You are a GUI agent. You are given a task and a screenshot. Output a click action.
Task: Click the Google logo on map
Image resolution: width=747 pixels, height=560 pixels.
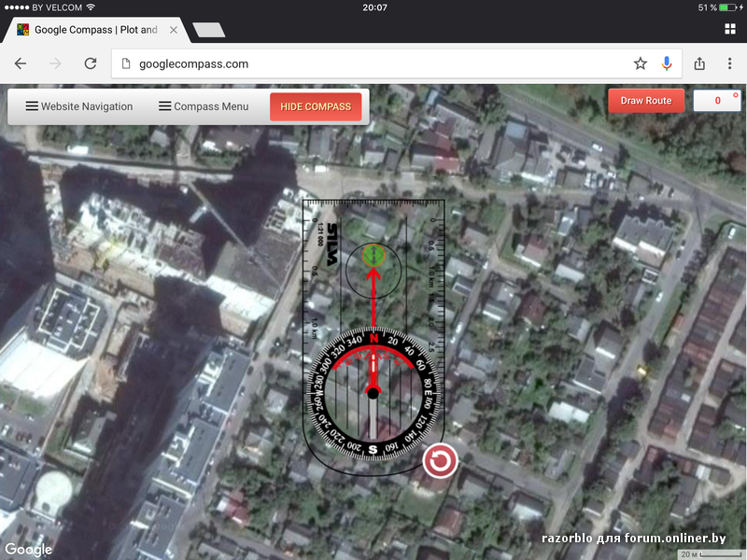[x=28, y=549]
